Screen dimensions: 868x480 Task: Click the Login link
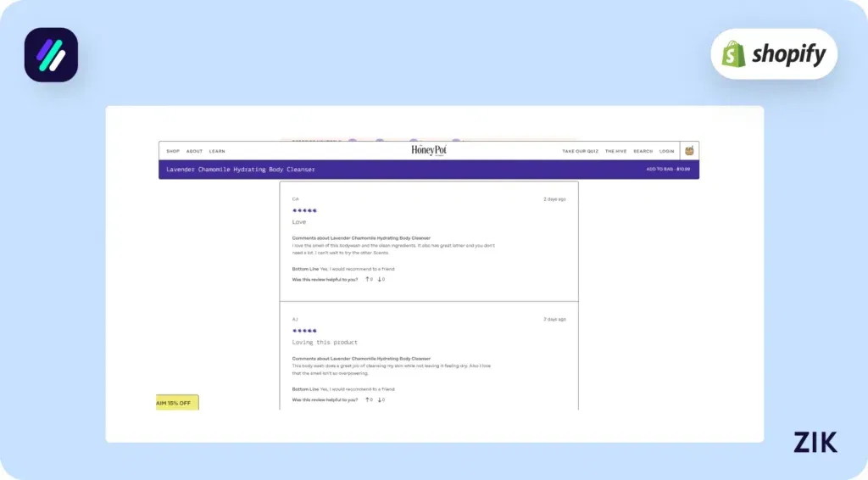tap(666, 151)
